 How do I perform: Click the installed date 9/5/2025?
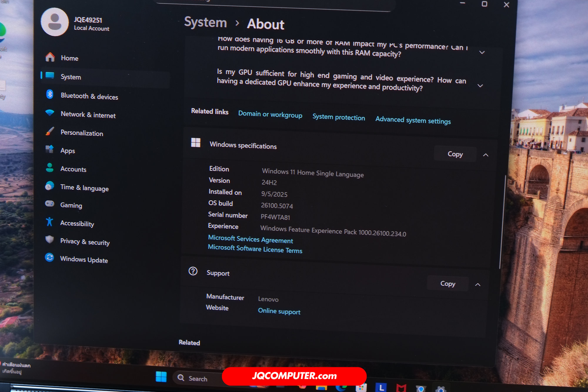coord(274,194)
